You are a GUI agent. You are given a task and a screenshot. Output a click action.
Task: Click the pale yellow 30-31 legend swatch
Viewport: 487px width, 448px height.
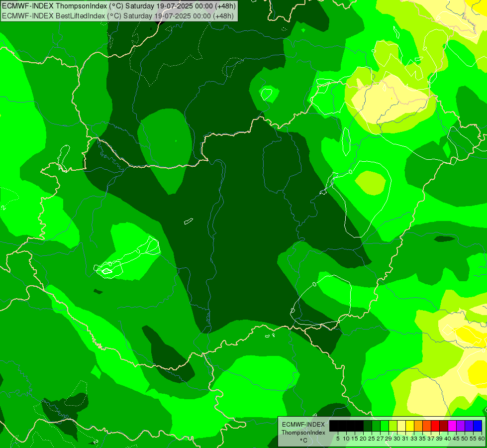pyautogui.click(x=401, y=426)
